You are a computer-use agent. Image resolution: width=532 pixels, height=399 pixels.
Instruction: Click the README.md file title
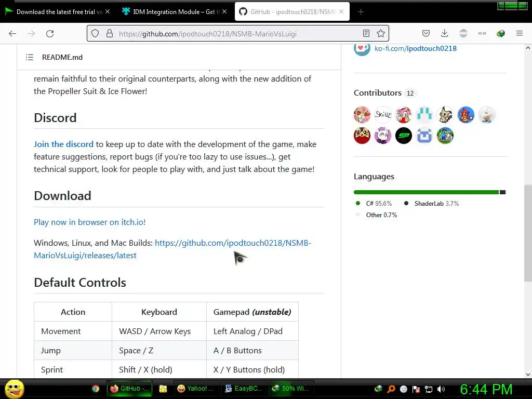[x=62, y=57]
